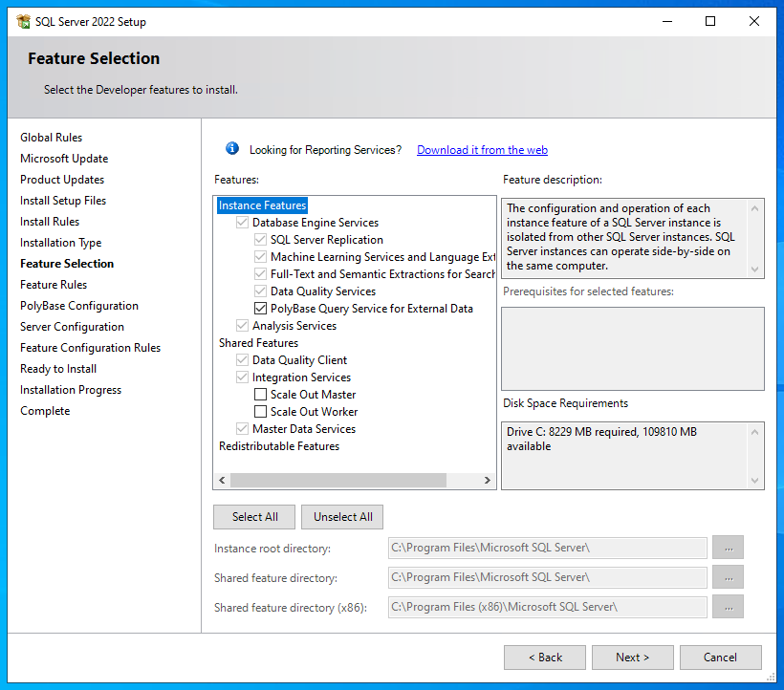784x690 pixels.
Task: Toggle the Data Quality Client checkbox
Action: pos(242,360)
